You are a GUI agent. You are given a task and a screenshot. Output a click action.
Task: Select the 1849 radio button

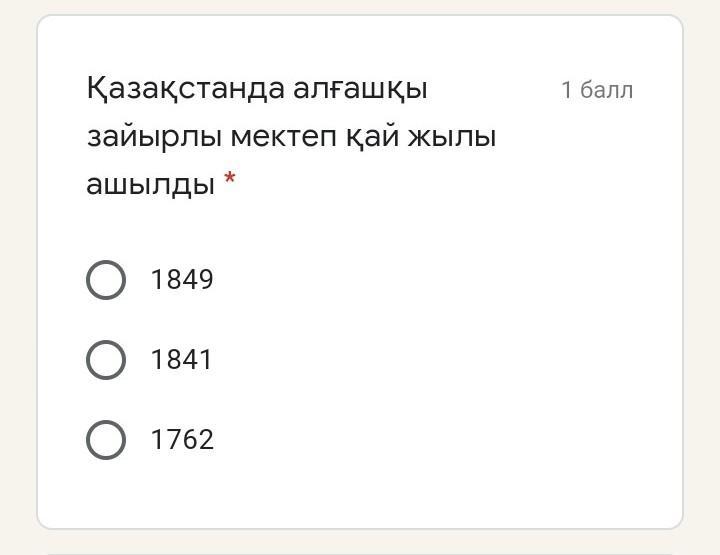click(x=106, y=280)
